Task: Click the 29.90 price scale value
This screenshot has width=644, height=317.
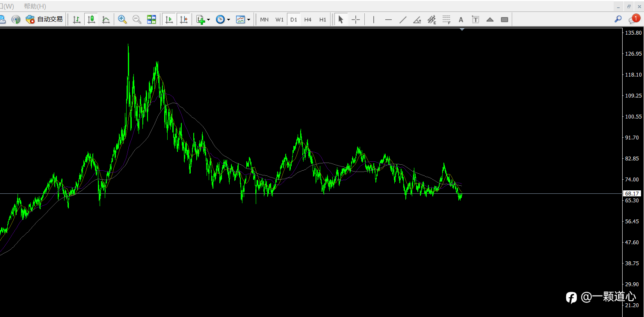Action: tap(632, 284)
